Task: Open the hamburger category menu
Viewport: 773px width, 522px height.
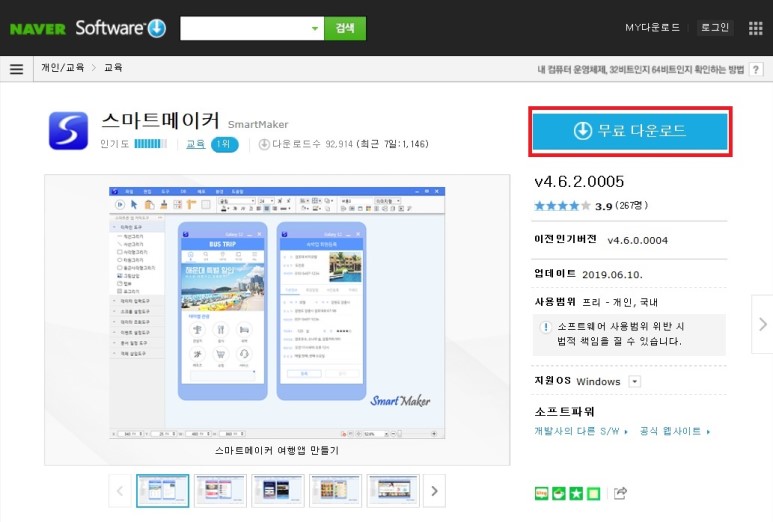Action: point(16,69)
